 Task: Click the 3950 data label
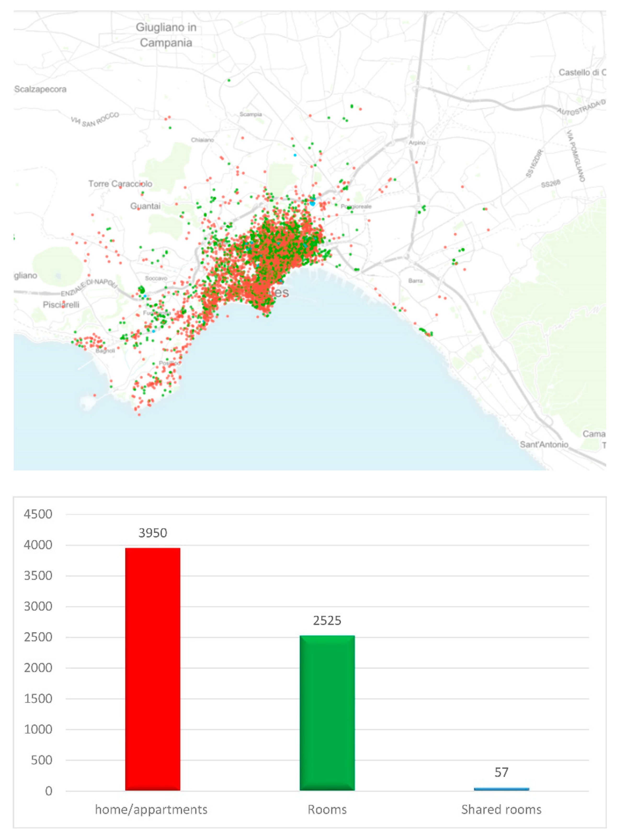click(x=153, y=533)
